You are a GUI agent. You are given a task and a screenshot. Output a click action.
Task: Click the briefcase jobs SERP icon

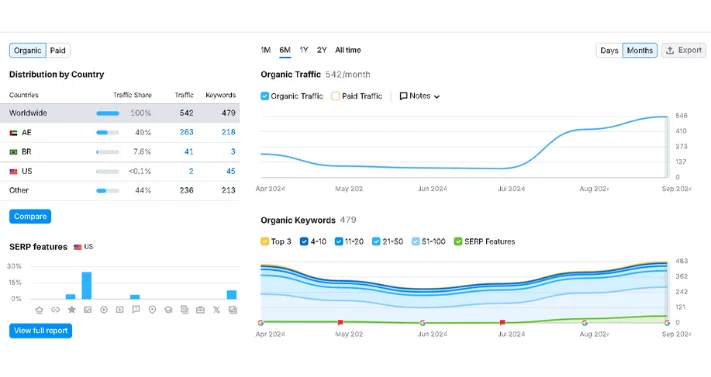tap(200, 310)
